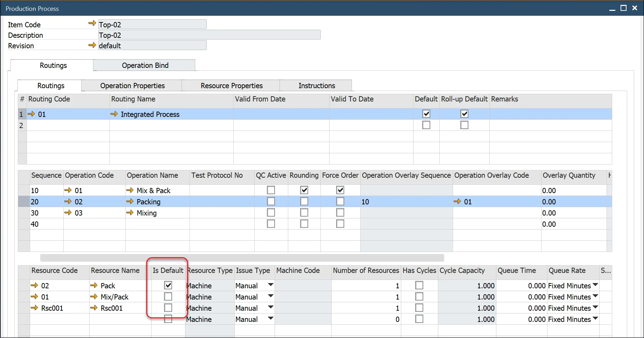Disable Rounding on the Mix & Pack operation

304,190
